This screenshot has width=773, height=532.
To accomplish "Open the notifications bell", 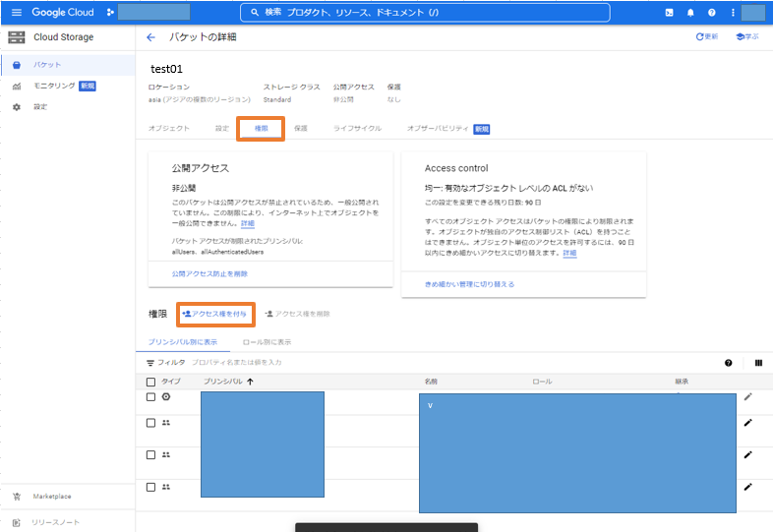I will [690, 13].
